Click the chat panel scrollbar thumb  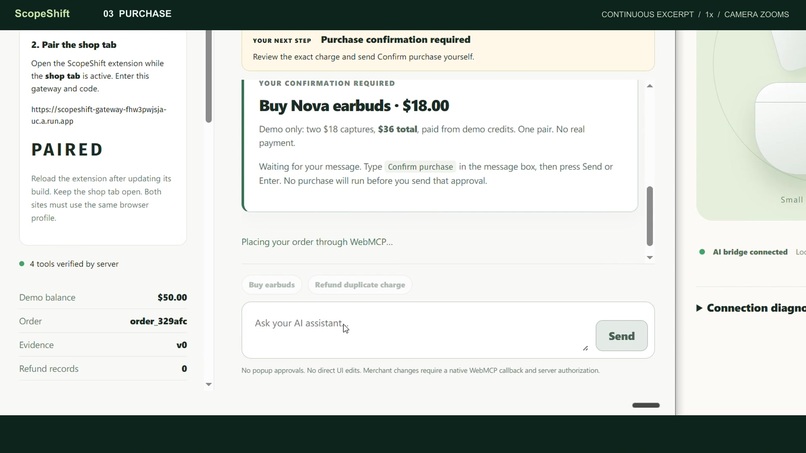650,216
